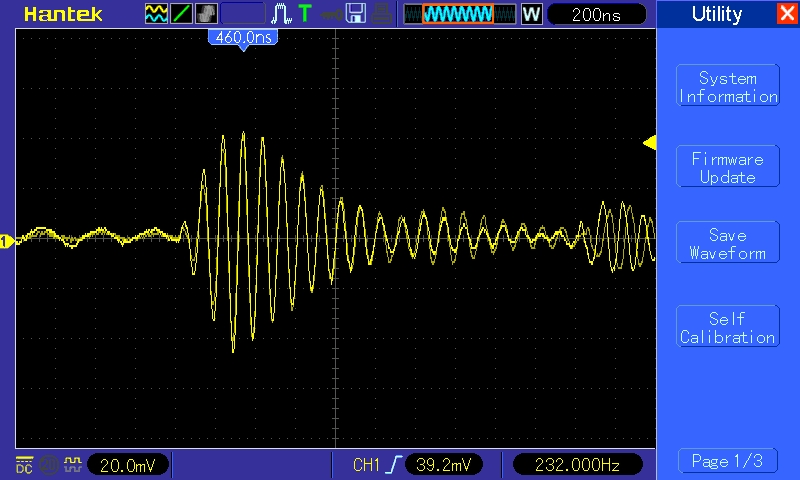Click the waveform memory window overview bar
Image resolution: width=800 pixels, height=480 pixels.
click(x=460, y=14)
